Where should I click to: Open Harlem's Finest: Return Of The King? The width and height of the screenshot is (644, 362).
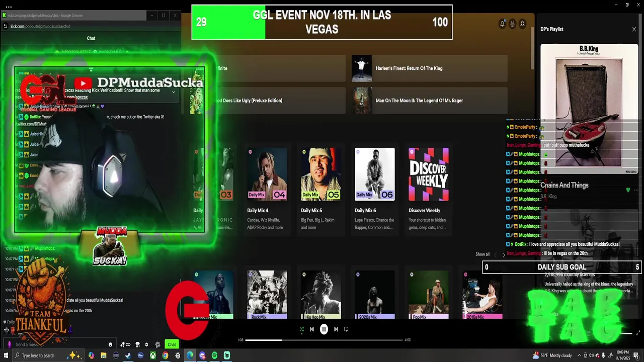click(x=430, y=68)
